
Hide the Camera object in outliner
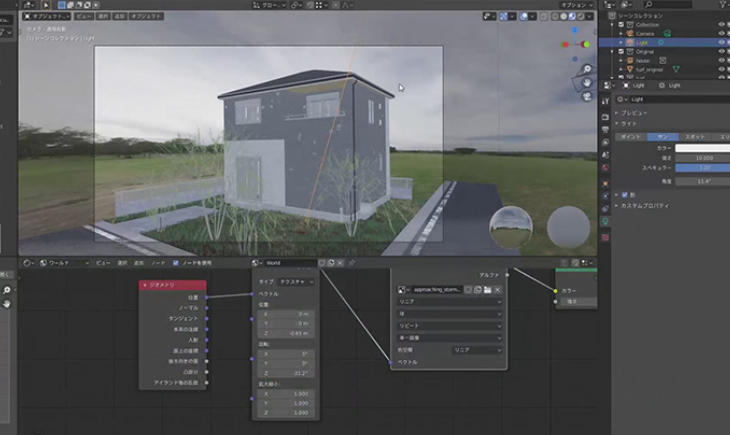(x=722, y=33)
